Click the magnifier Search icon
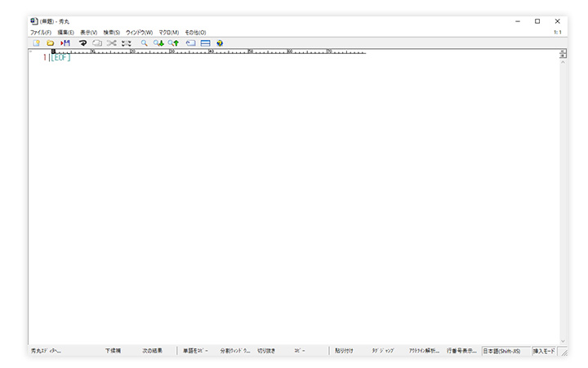Viewport: 588px width, 368px height. tap(145, 43)
